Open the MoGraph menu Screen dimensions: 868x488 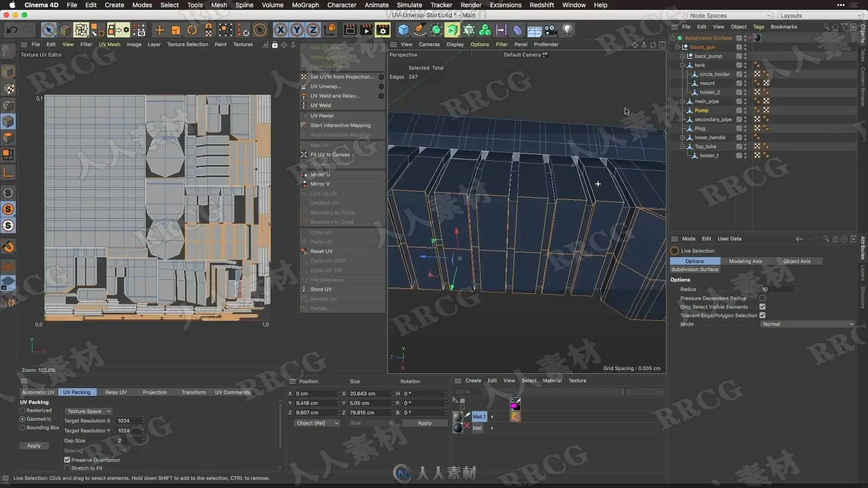(x=305, y=5)
